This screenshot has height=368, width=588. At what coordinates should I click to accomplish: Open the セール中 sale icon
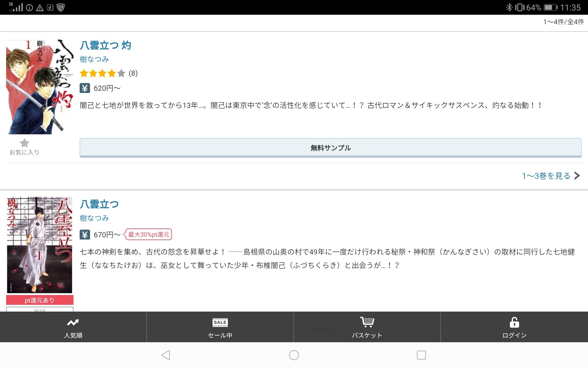click(220, 322)
